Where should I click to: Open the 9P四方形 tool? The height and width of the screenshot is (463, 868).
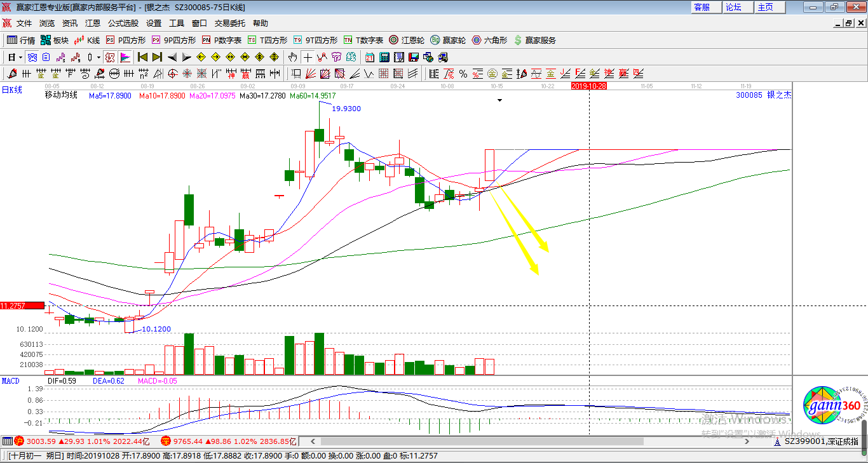(x=173, y=40)
